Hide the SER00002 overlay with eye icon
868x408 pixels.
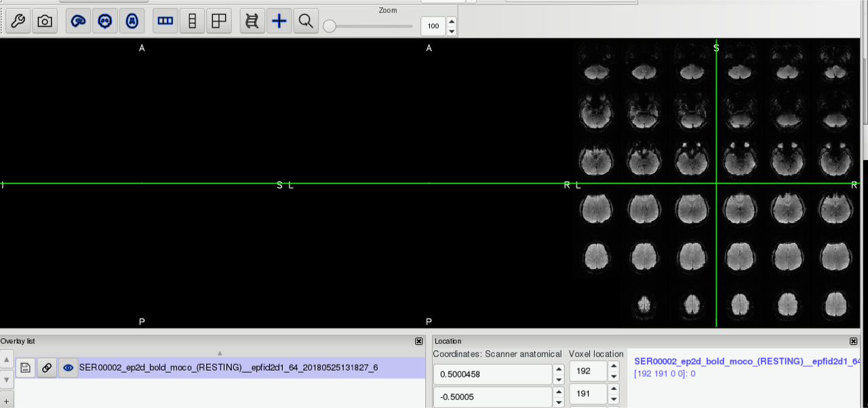tap(68, 368)
